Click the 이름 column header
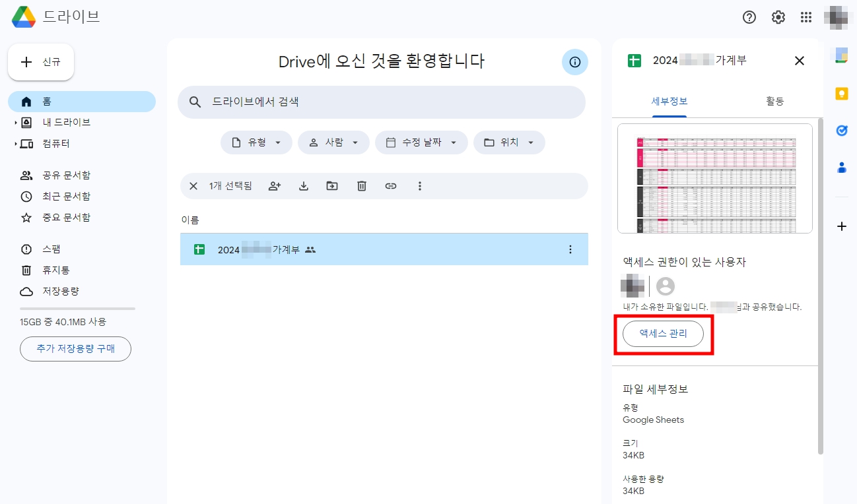The image size is (857, 504). [190, 220]
